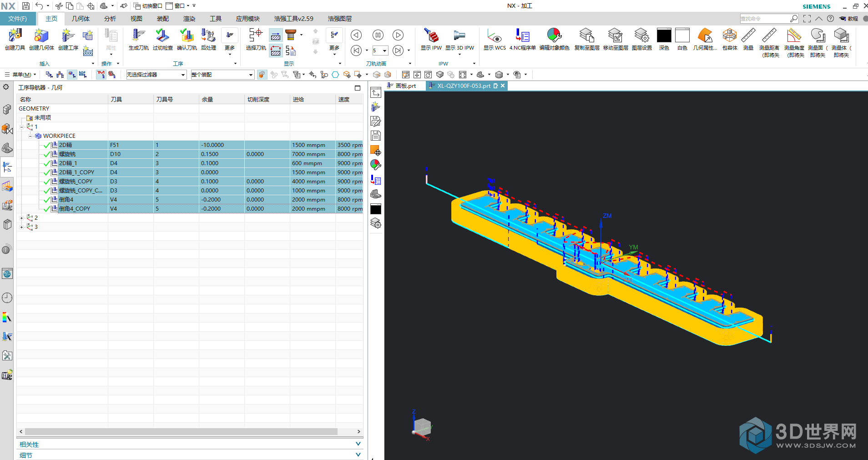Expand geometry node 3 in the tree

(x=21, y=227)
